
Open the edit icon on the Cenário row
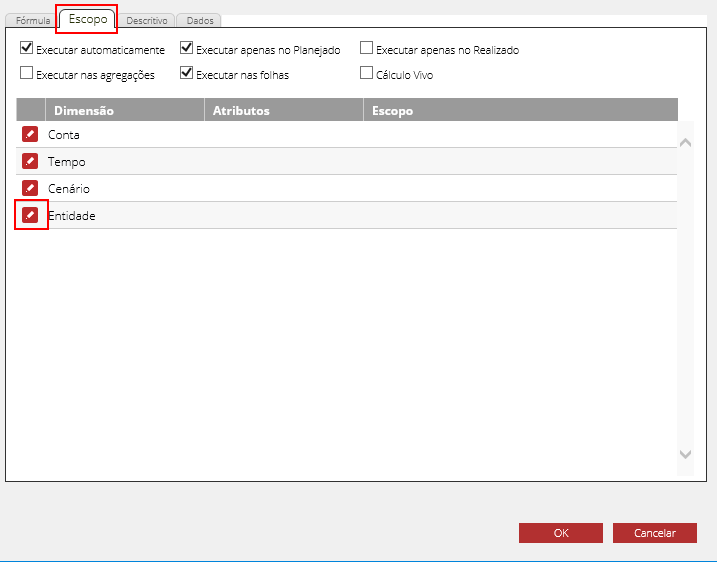point(30,188)
